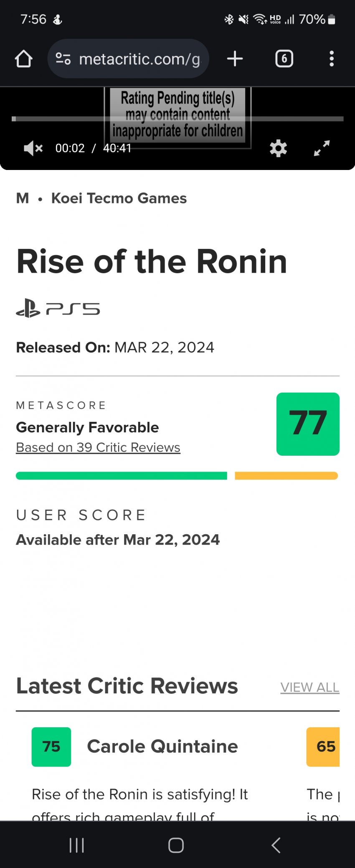The height and width of the screenshot is (868, 355).
Task: Tap the yellow 65 review score badge
Action: point(324,747)
